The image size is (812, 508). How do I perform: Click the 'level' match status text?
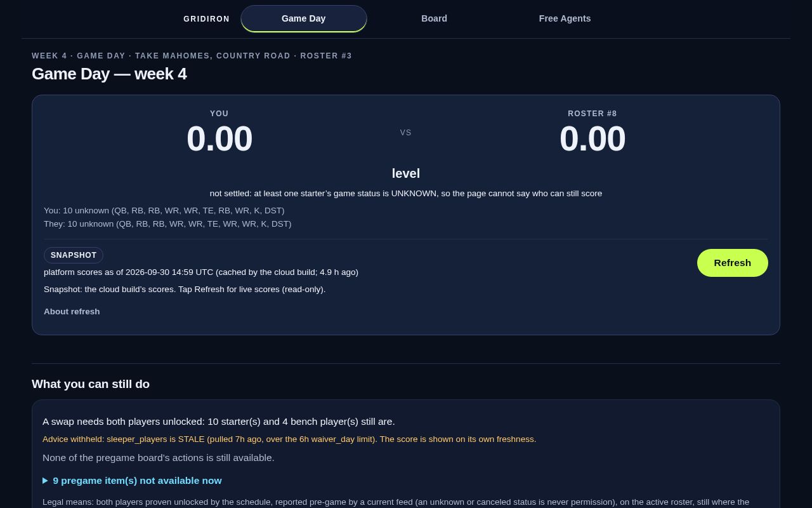pos(406,173)
